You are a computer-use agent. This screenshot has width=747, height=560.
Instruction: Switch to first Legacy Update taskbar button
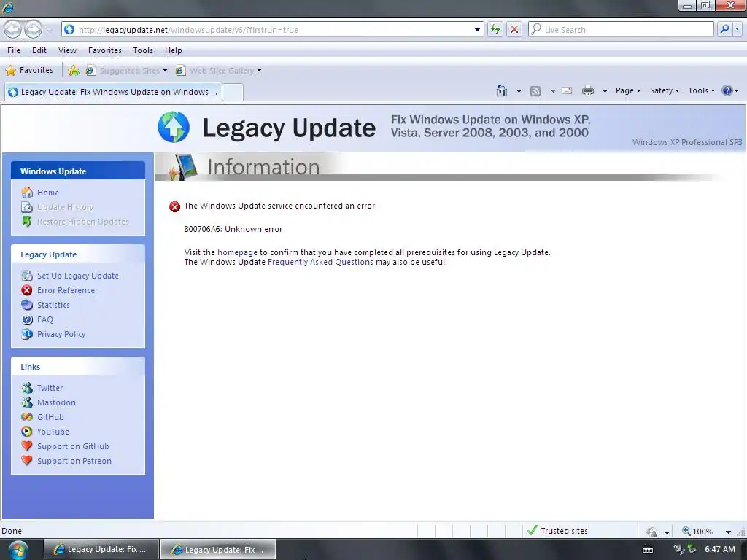101,550
